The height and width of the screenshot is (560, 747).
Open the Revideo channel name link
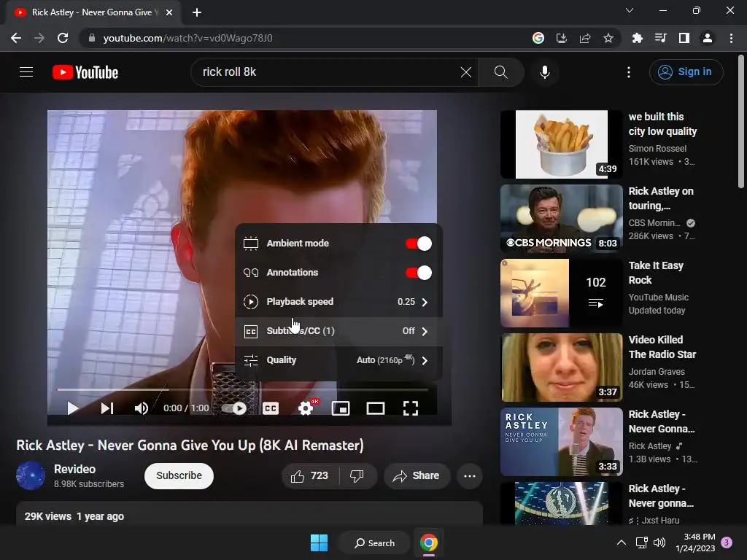[75, 469]
